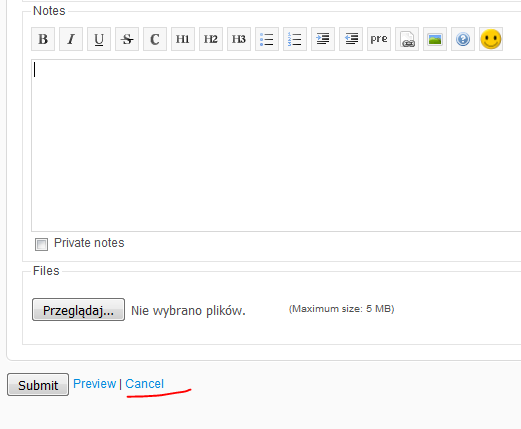The height and width of the screenshot is (429, 521).
Task: Toggle bold formatting in Notes toolbar
Action: [x=43, y=39]
